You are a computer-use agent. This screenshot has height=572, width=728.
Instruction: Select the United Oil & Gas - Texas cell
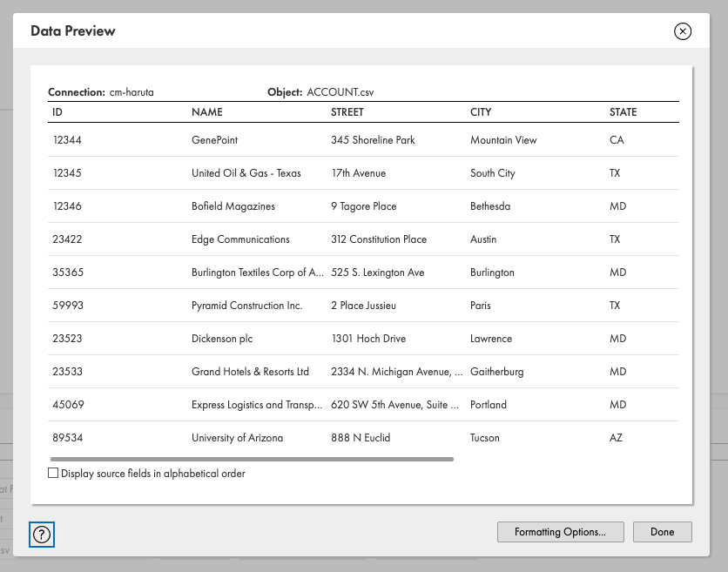[x=246, y=173]
